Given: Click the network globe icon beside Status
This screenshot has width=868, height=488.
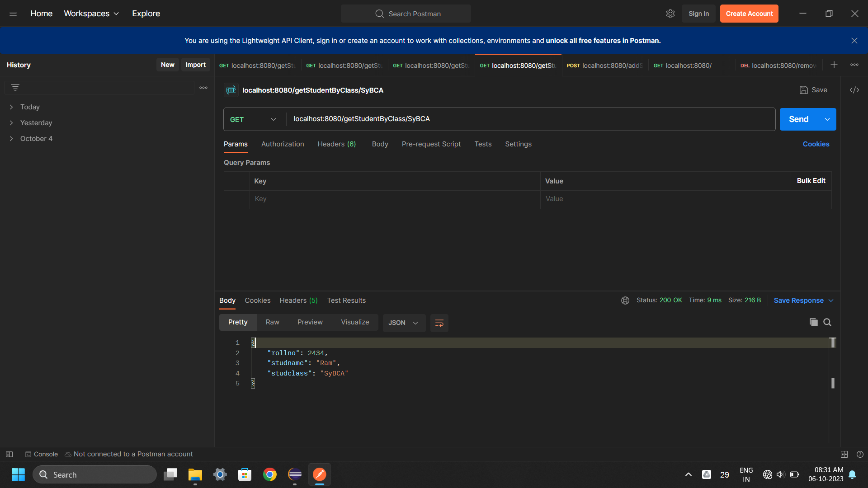Looking at the screenshot, I should click(625, 300).
